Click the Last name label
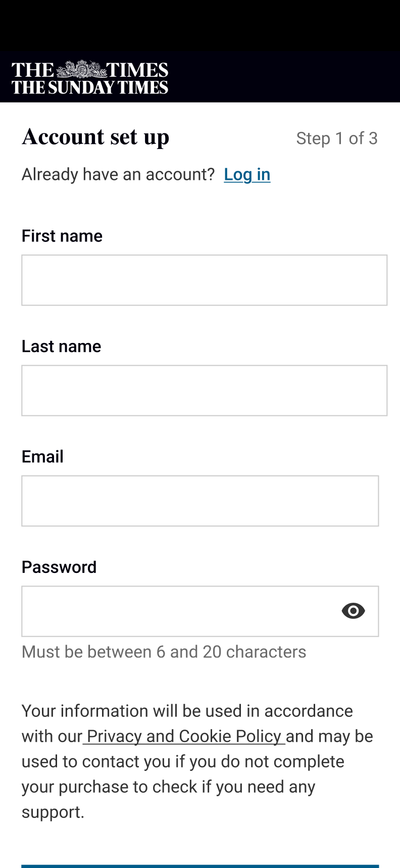400x868 pixels. [62, 346]
